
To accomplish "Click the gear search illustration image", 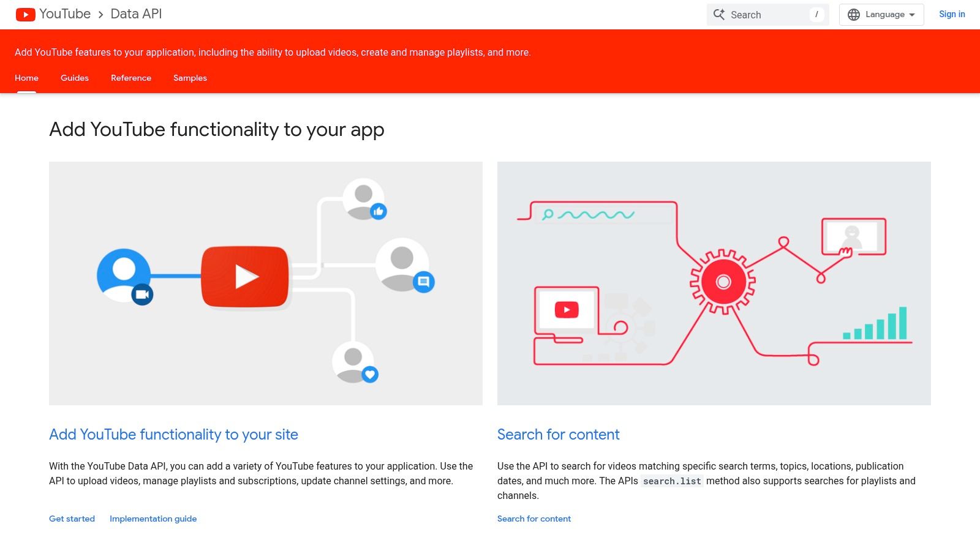I will pyautogui.click(x=714, y=283).
